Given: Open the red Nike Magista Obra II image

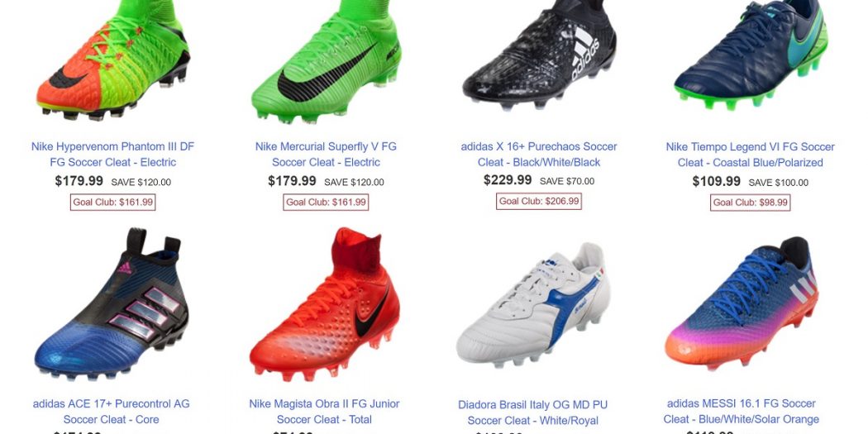Looking at the screenshot, I should pos(324,304).
